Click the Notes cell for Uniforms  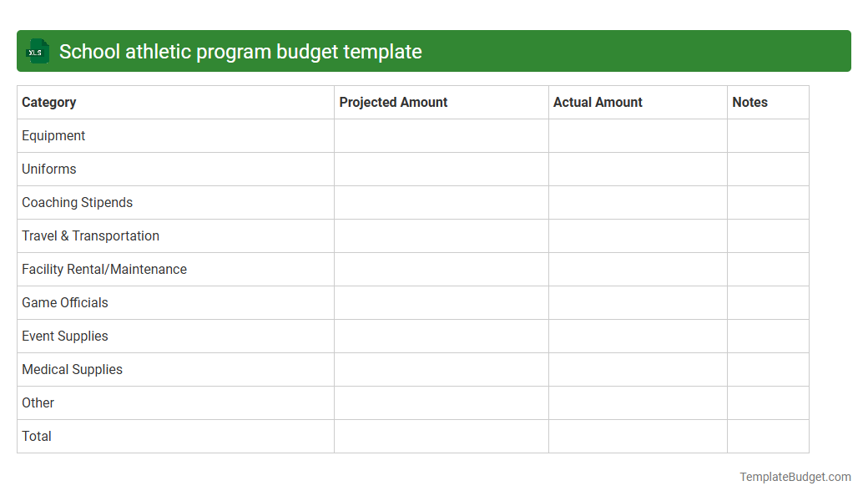[x=768, y=169]
